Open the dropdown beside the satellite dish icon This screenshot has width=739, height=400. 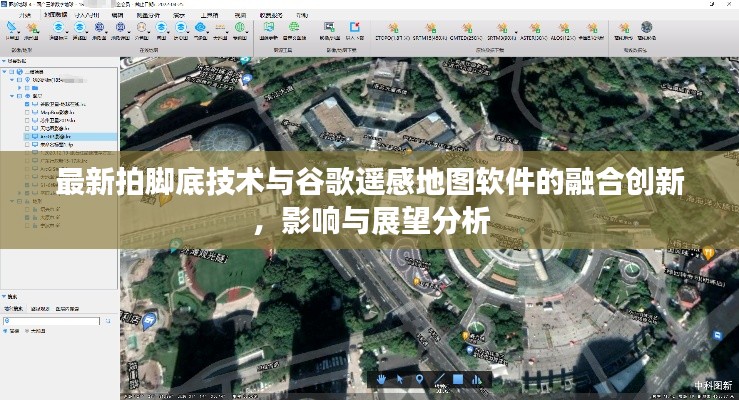[19, 32]
